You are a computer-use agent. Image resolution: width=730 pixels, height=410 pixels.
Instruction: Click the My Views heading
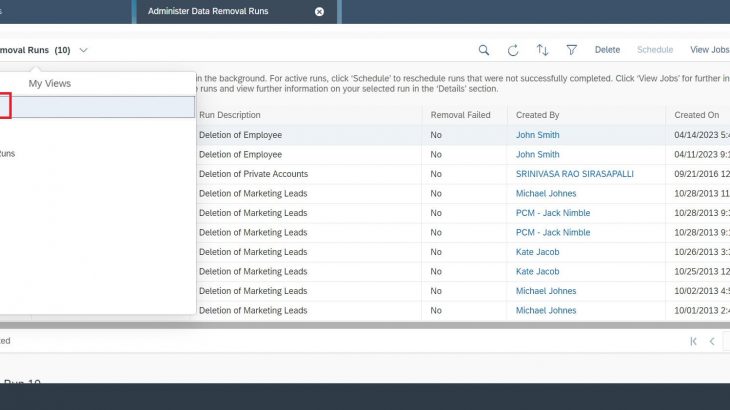(50, 84)
